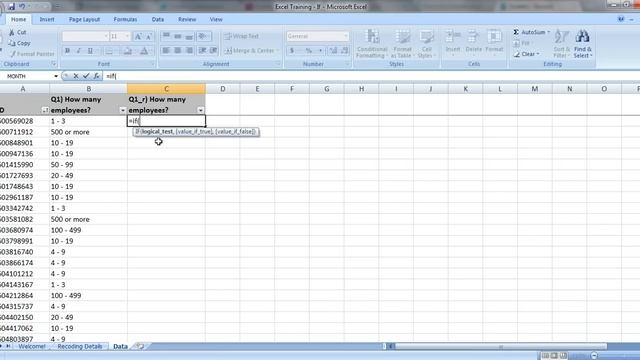The height and width of the screenshot is (360, 640).
Task: Select the Data sheet tab
Action: (120, 346)
